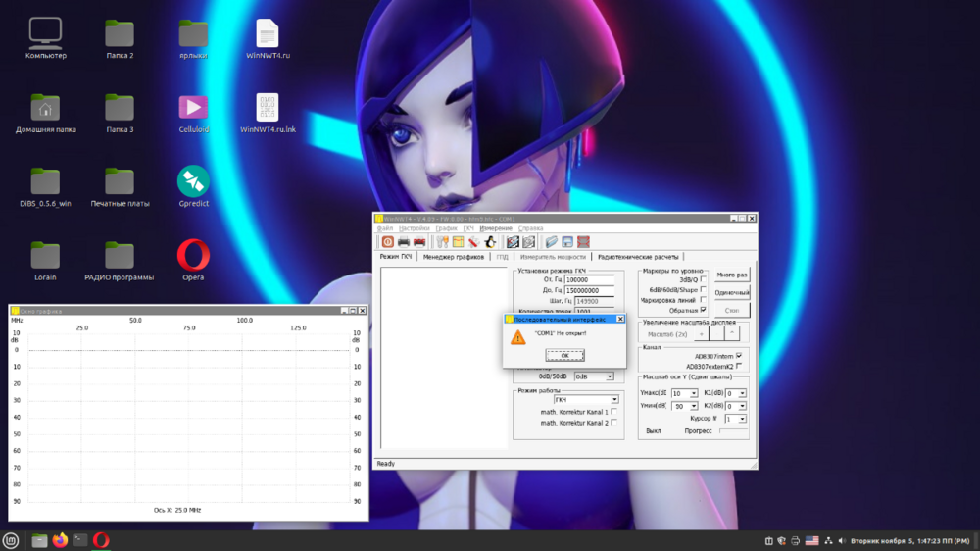Enable the 6dB/60dB/Shape checkbox

tap(703, 289)
